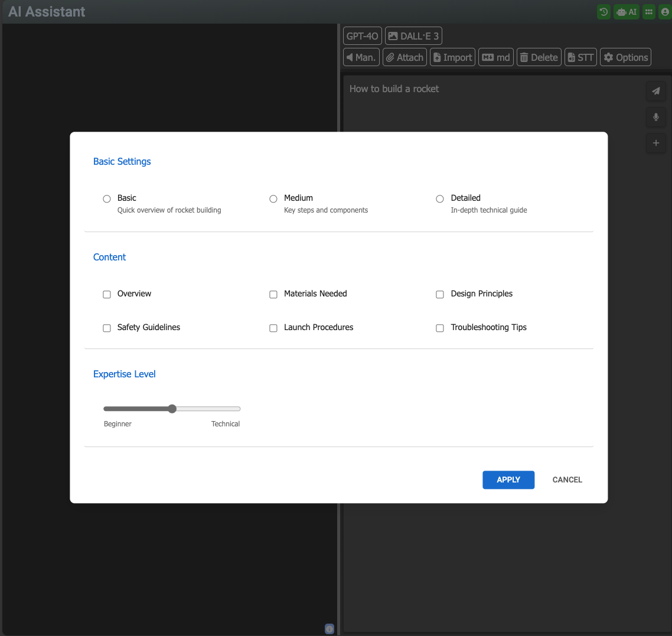Check the Safety Guidelines checkbox

point(107,328)
